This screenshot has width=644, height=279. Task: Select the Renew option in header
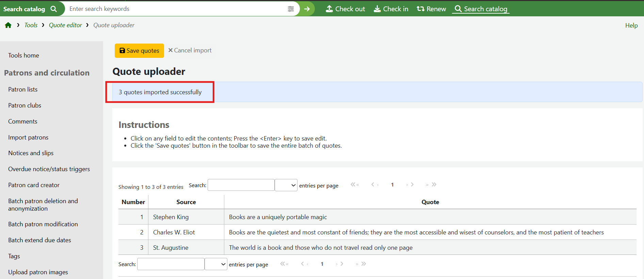(x=431, y=9)
